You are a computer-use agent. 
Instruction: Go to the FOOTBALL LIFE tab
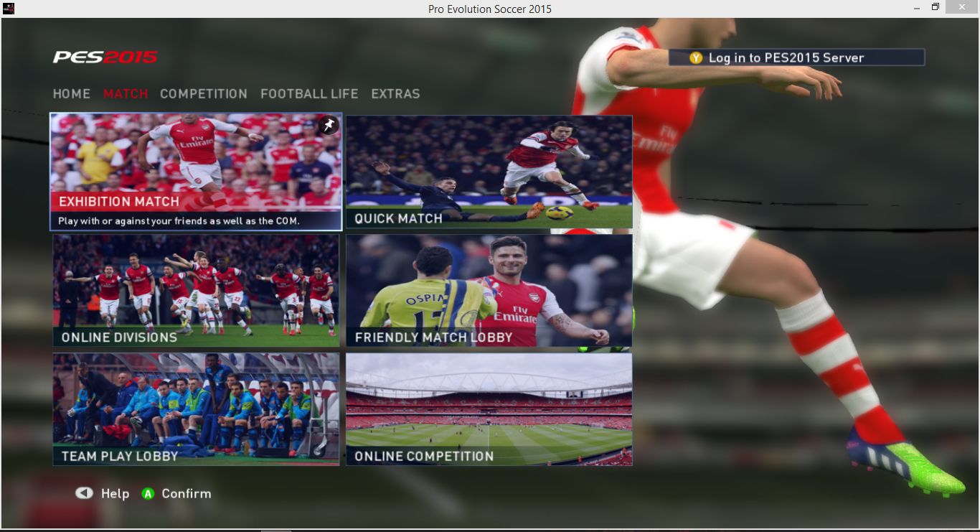tap(309, 94)
